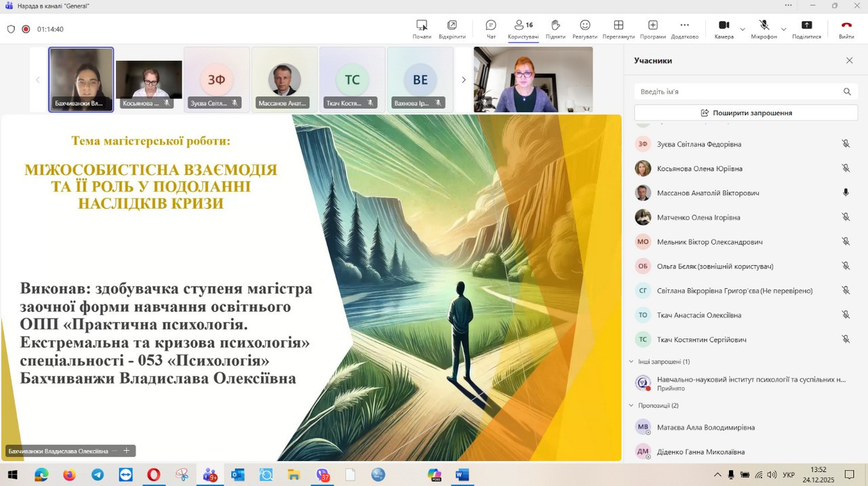
Task: Open Програми apps menu
Action: [x=652, y=29]
